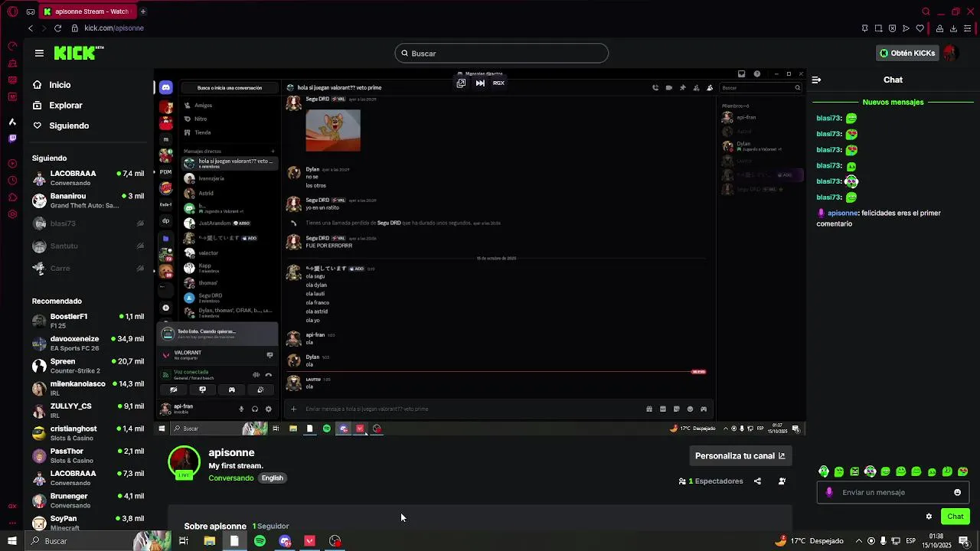Reload the page in Opera GX

pyautogui.click(x=57, y=28)
